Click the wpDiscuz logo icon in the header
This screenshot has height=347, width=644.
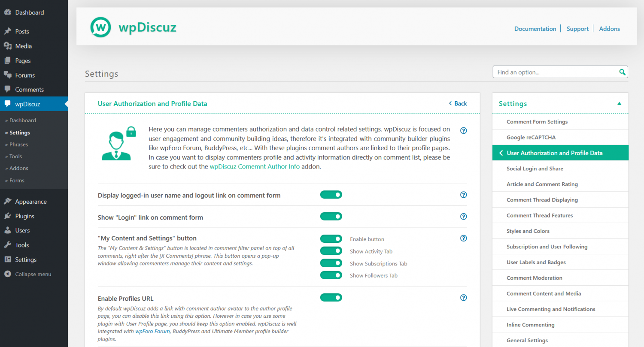click(x=101, y=27)
